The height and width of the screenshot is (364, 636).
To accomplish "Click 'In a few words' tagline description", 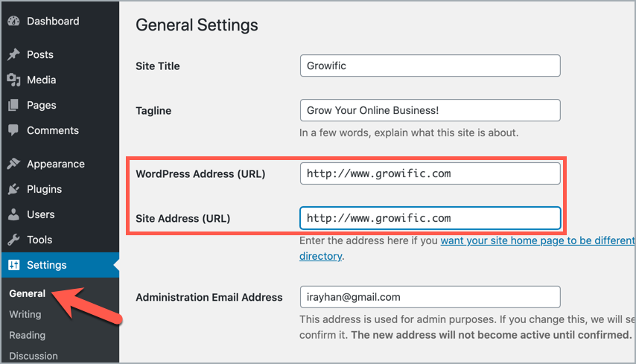I will tap(409, 132).
